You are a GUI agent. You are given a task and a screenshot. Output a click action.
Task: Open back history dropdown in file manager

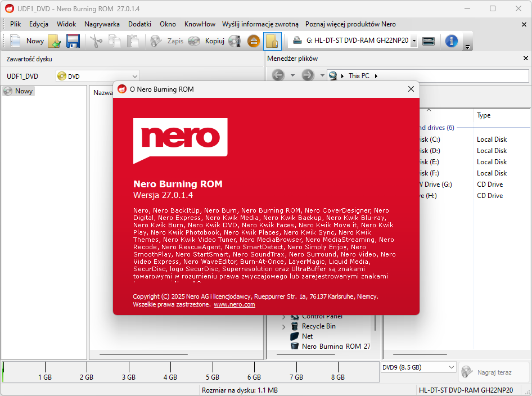[292, 75]
